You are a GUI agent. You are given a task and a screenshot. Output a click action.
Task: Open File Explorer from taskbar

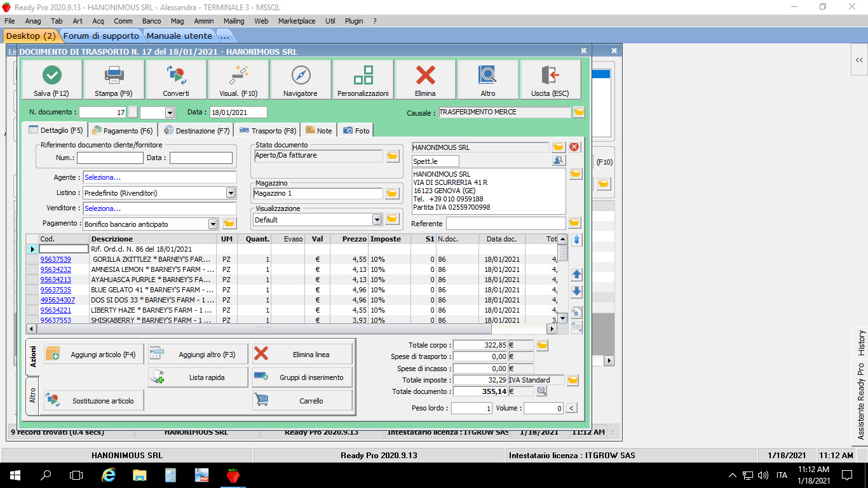point(140,475)
